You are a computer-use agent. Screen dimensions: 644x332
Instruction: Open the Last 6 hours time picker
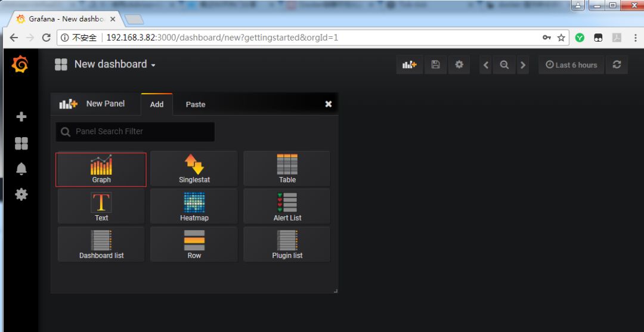click(571, 65)
